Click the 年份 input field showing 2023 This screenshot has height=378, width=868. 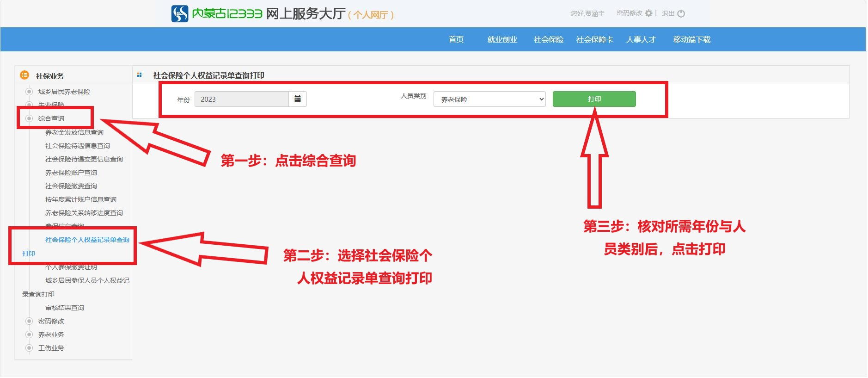pyautogui.click(x=241, y=99)
